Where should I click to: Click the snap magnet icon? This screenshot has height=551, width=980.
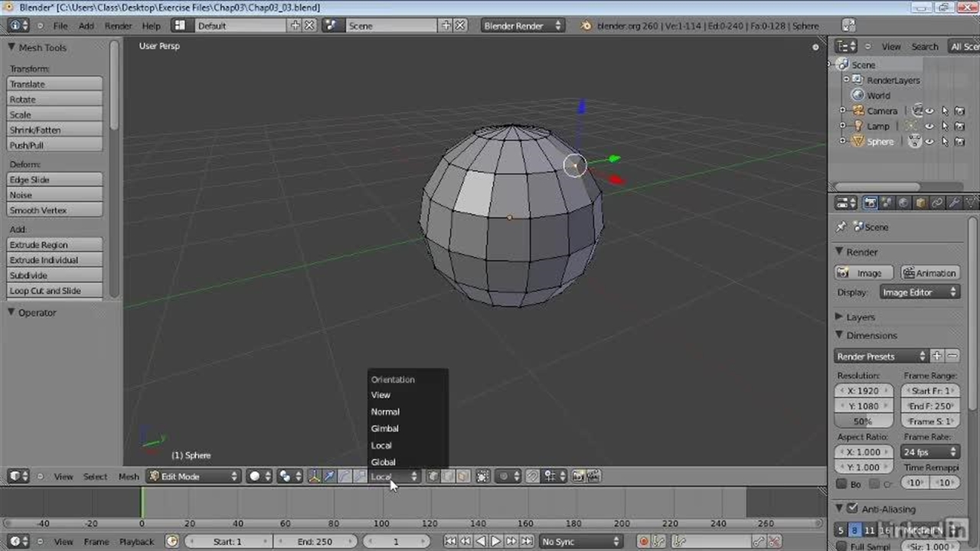tap(533, 476)
